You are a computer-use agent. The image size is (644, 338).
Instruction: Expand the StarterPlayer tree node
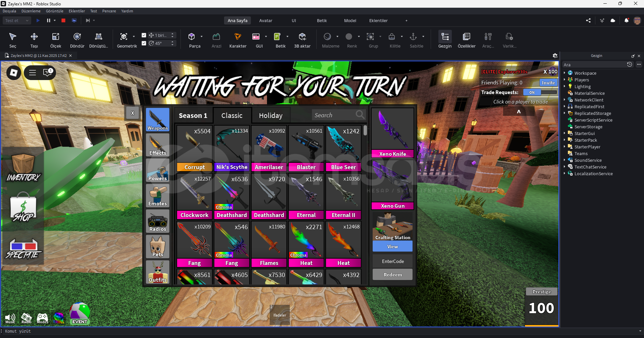click(565, 146)
